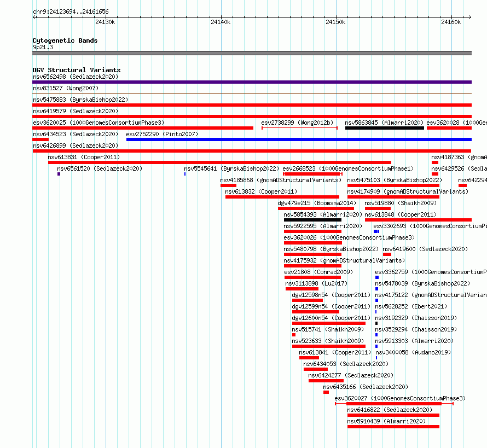Click the ruler's right arrow end
Viewport: 487px width, 448px height.
coord(469,17)
